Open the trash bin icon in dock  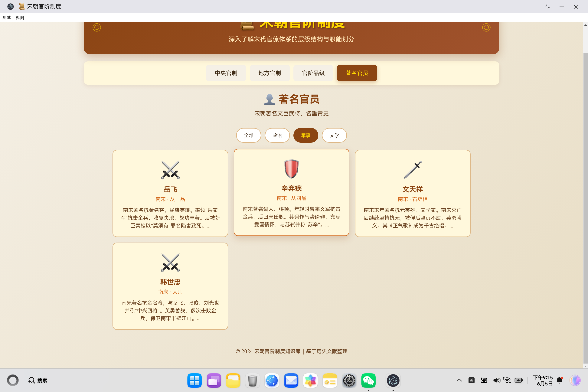point(253,381)
